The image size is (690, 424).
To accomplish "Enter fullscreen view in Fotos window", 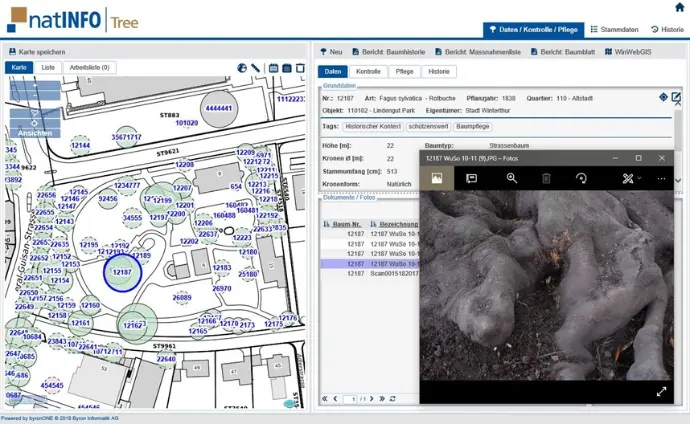I will (x=661, y=391).
